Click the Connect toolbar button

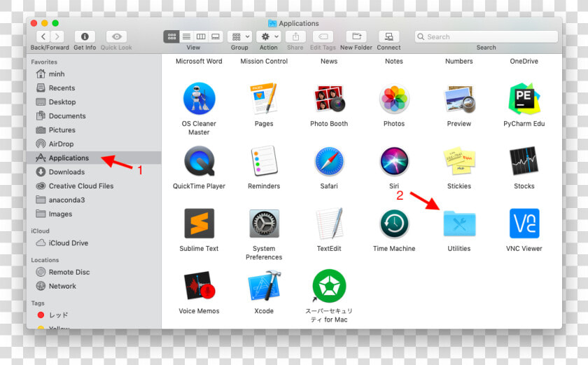[x=389, y=36]
